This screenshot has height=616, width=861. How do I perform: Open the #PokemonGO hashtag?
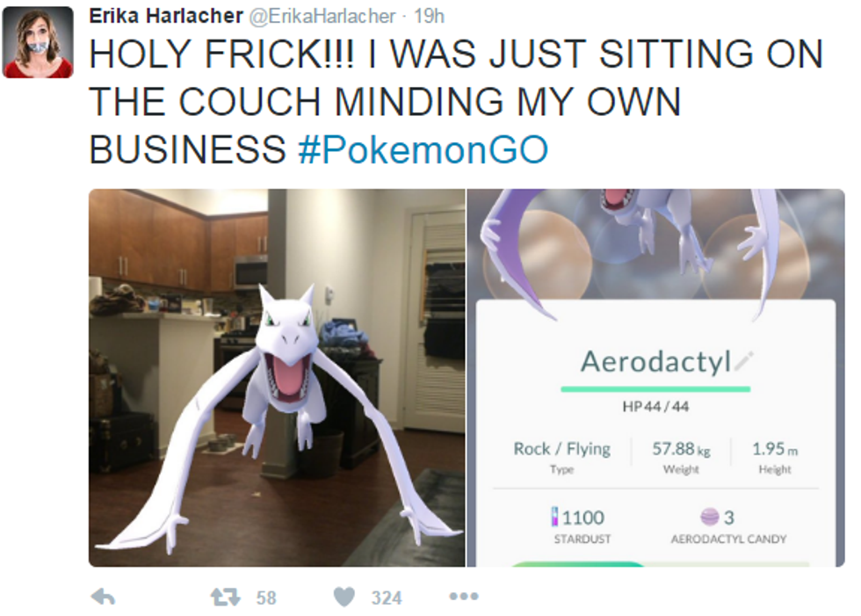(423, 149)
